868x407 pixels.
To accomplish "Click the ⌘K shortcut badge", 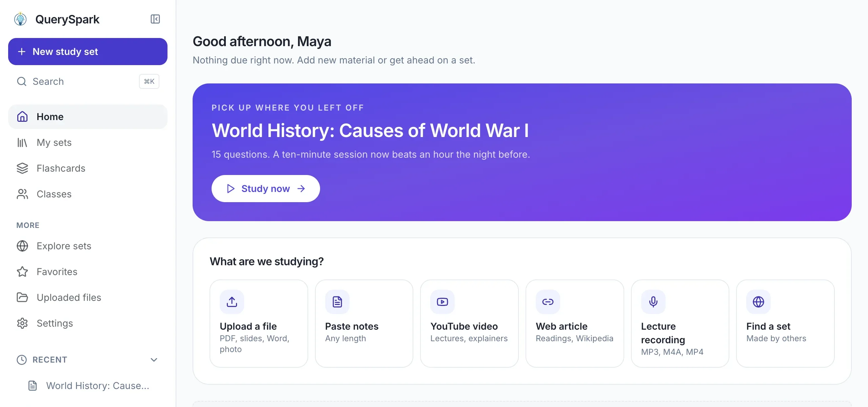I will [x=149, y=81].
